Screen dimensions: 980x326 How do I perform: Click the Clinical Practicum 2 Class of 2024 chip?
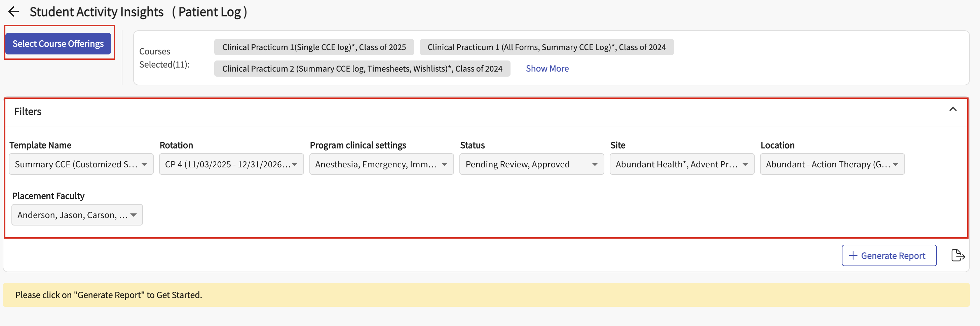click(x=362, y=69)
